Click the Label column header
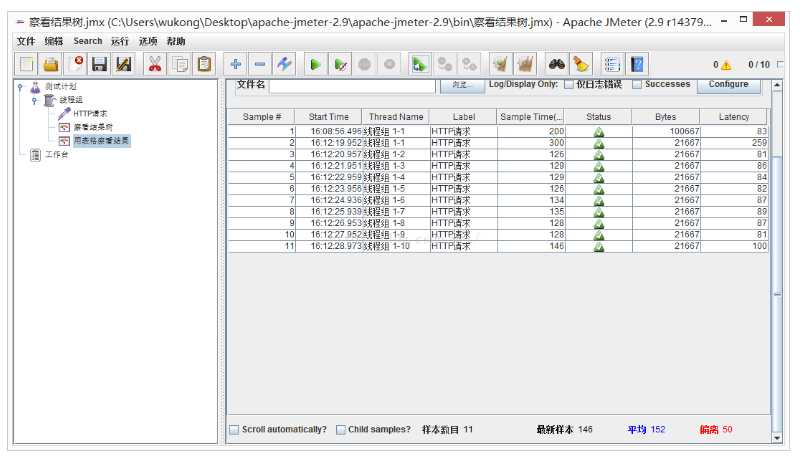801x463 pixels. (463, 117)
